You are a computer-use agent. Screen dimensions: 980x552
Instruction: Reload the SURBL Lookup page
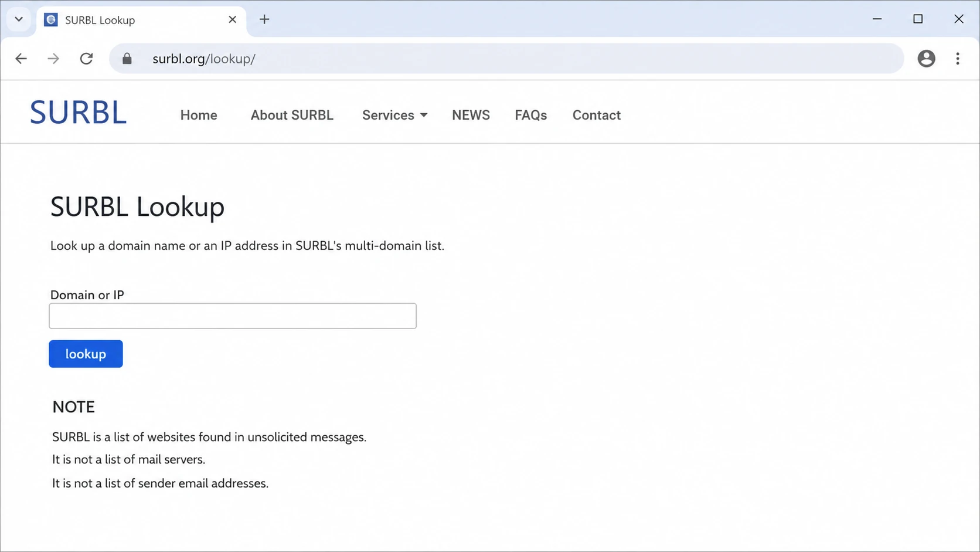[x=86, y=59]
